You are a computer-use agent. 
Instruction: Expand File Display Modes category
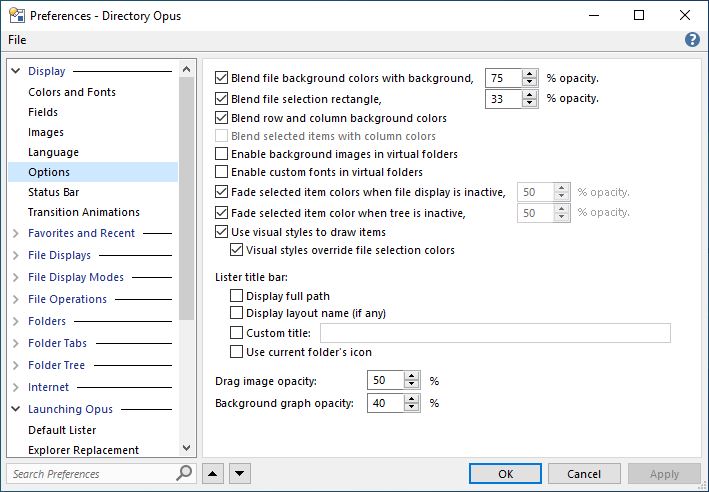(x=16, y=277)
